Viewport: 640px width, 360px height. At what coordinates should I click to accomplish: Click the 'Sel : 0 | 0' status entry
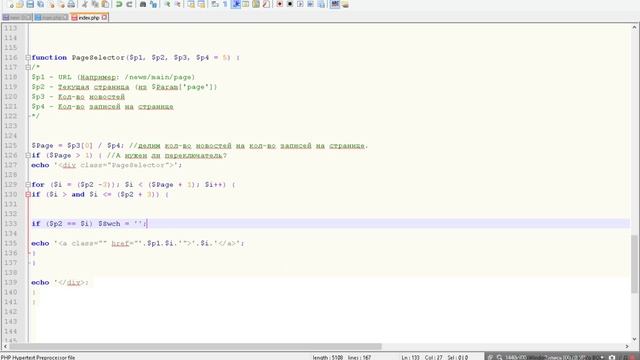[x=458, y=357]
